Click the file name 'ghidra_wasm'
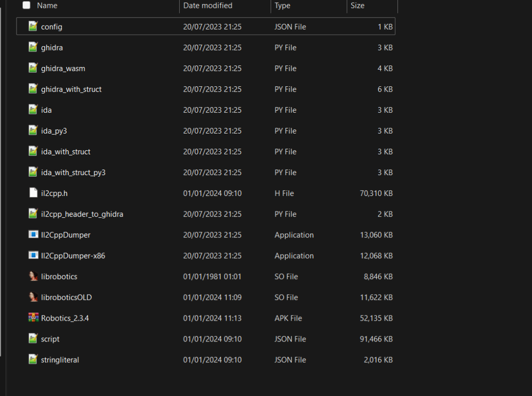The width and height of the screenshot is (532, 396). pos(63,69)
